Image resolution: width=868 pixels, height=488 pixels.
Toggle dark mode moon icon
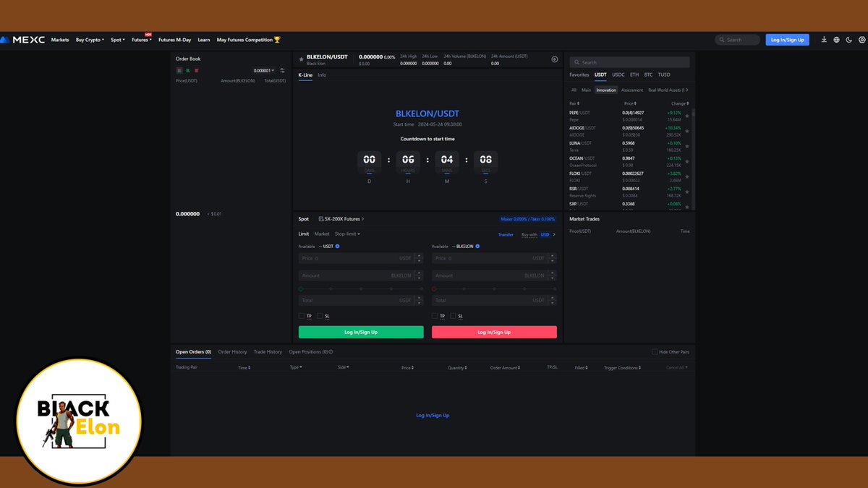pyautogui.click(x=848, y=40)
